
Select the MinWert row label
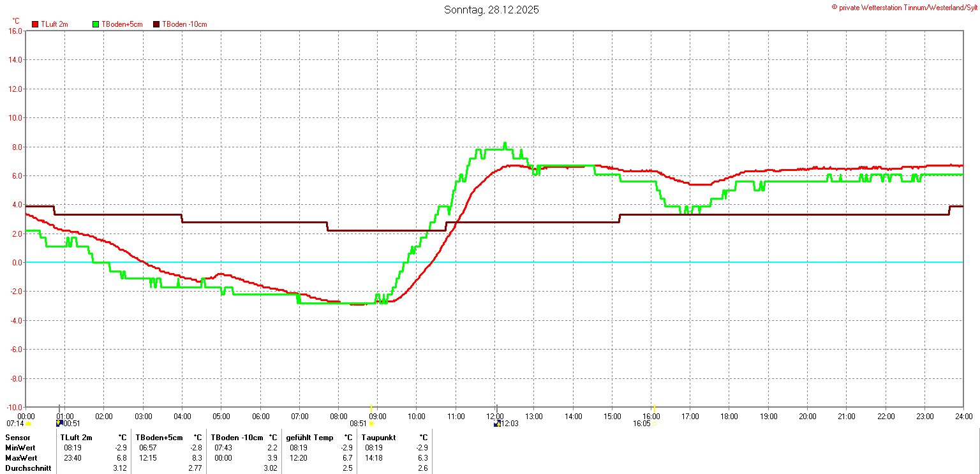tap(21, 448)
